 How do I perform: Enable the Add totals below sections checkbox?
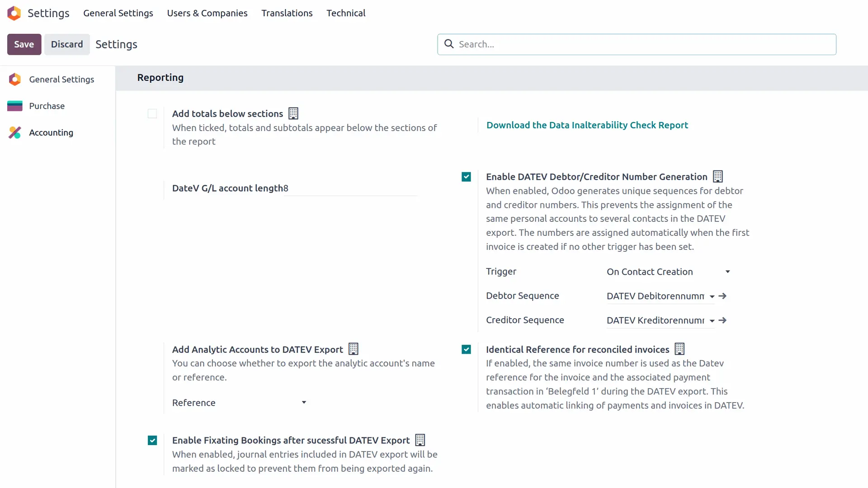tap(152, 113)
